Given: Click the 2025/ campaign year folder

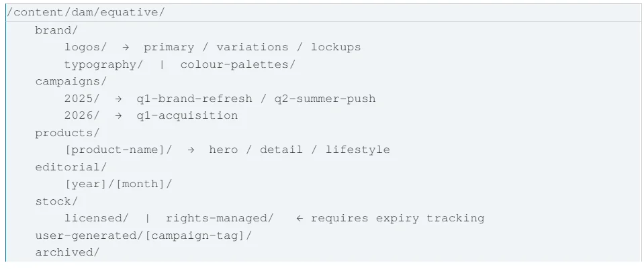Looking at the screenshot, I should pos(82,99).
